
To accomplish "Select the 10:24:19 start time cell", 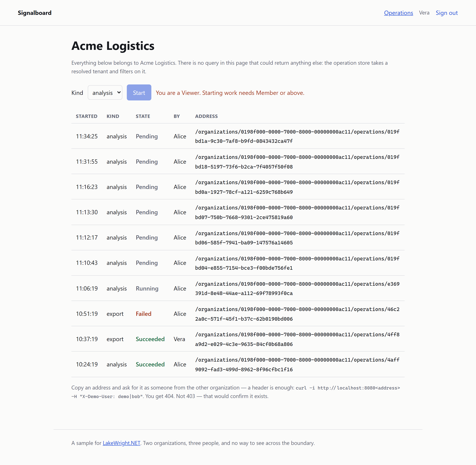I will (x=87, y=364).
